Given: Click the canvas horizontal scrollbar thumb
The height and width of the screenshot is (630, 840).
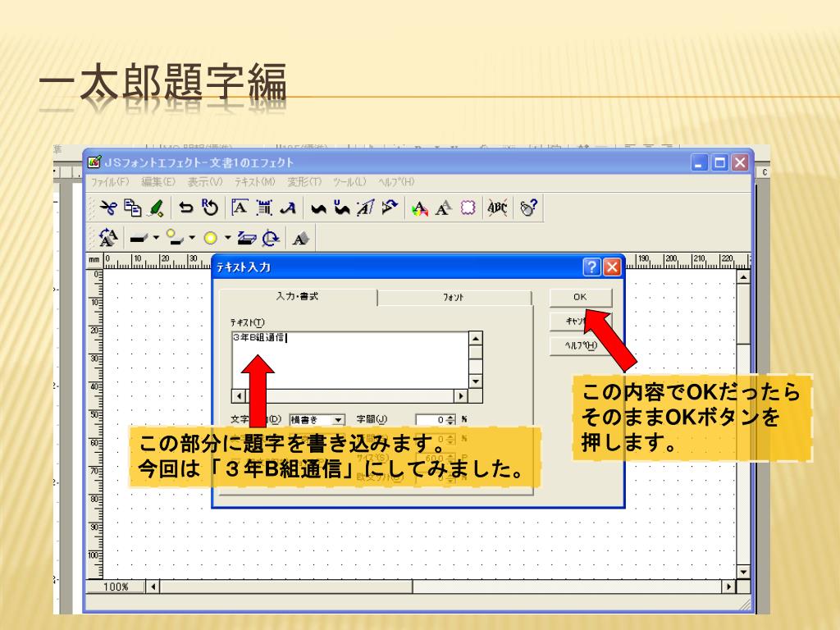Looking at the screenshot, I should (x=286, y=587).
